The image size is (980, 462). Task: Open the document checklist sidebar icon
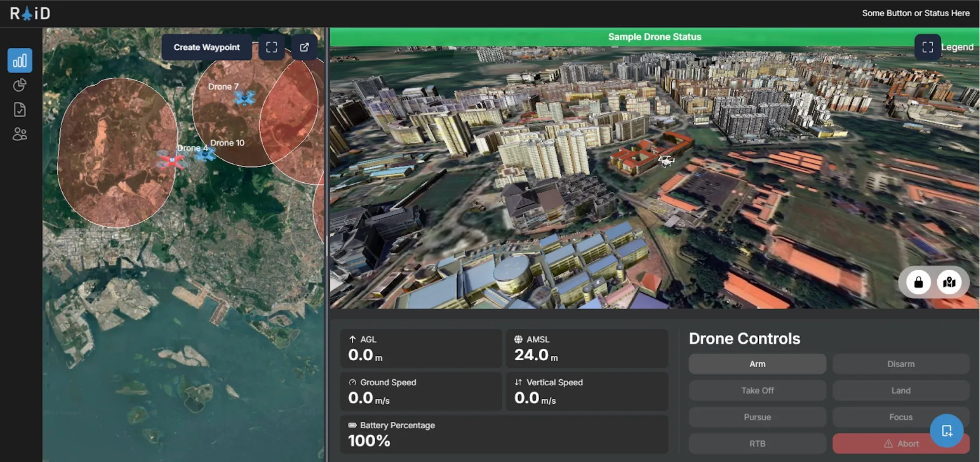click(x=20, y=110)
